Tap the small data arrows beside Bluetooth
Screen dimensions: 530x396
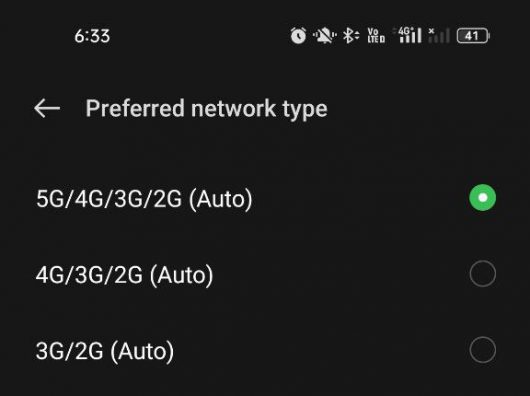pos(357,35)
